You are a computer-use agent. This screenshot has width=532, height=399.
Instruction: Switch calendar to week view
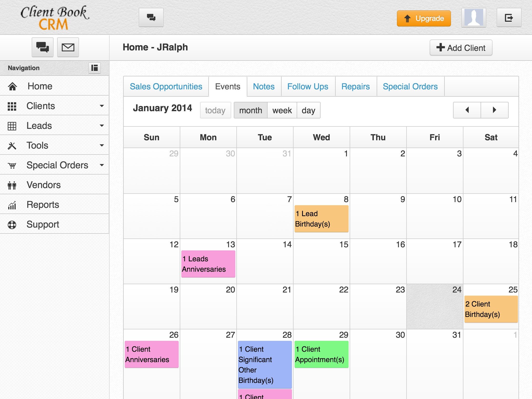click(x=282, y=110)
